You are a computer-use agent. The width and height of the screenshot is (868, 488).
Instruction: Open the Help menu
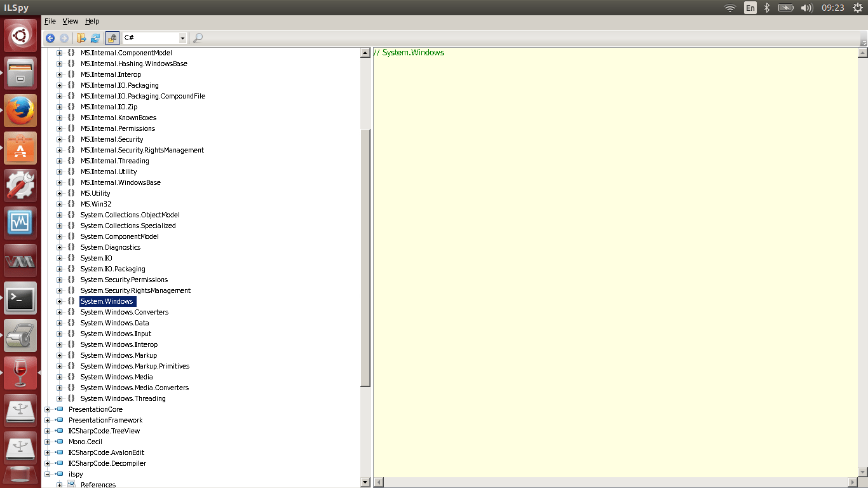(92, 21)
